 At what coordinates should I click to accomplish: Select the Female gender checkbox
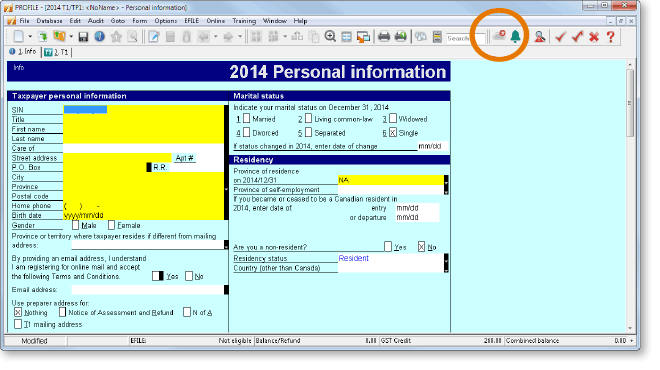111,225
